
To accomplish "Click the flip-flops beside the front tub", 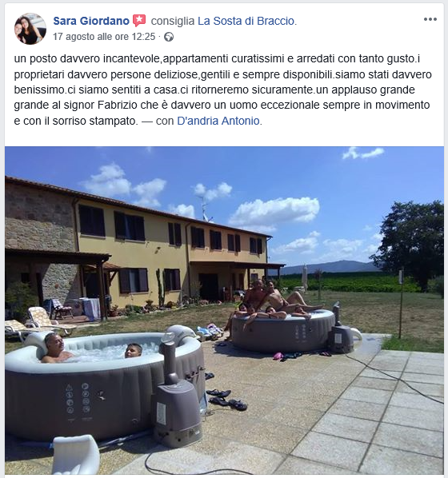I will point(227,399).
